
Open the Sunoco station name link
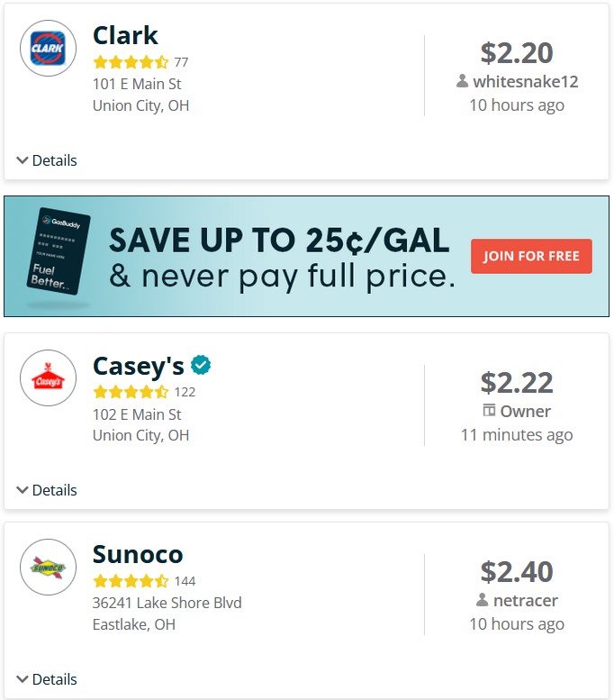tap(138, 554)
